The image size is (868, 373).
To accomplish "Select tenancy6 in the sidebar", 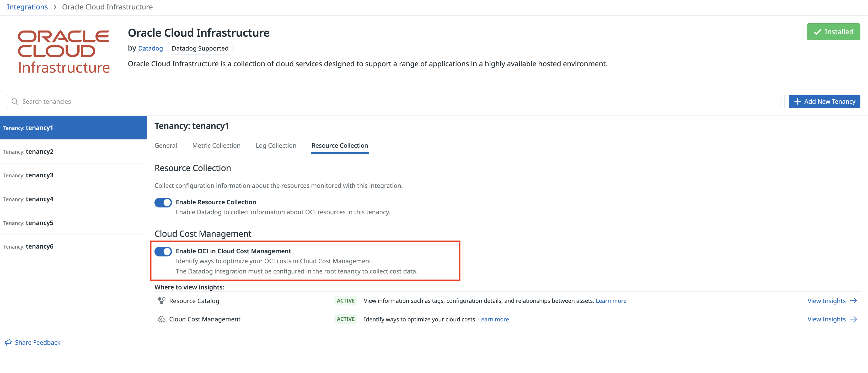I will click(x=73, y=246).
